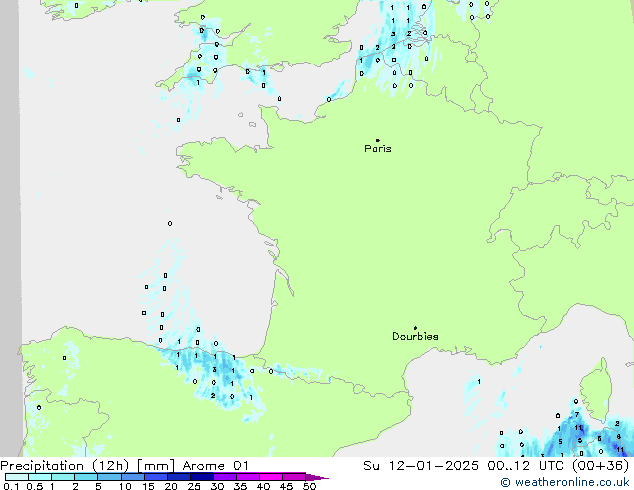Click the '0.1' legend value
634x490 pixels.
point(11,486)
